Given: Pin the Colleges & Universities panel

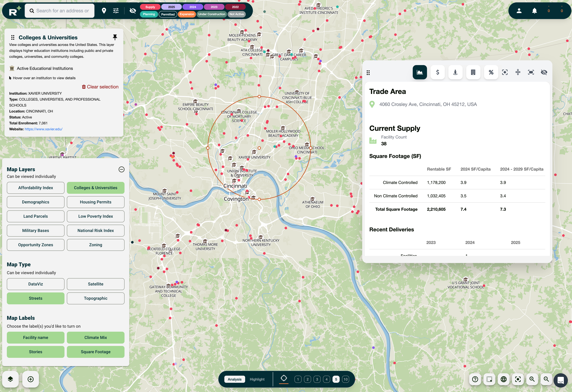Looking at the screenshot, I should click(115, 37).
